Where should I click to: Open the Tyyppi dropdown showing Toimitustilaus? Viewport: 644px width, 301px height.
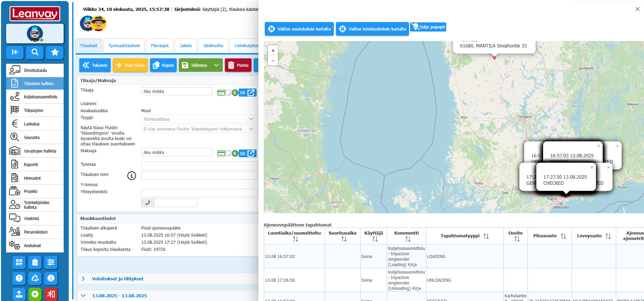point(199,119)
